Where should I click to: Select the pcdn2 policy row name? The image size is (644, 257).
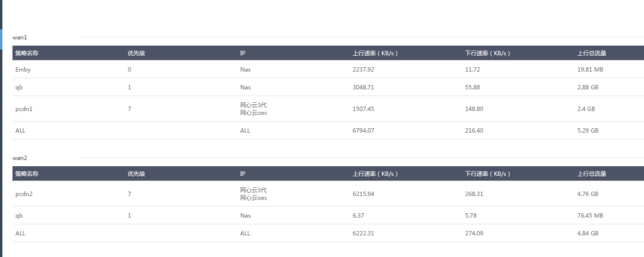(24, 194)
